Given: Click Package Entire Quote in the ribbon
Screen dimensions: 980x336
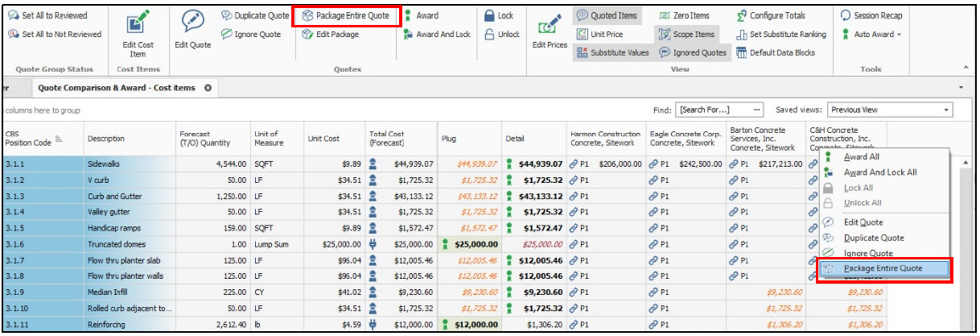Looking at the screenshot, I should tap(346, 15).
